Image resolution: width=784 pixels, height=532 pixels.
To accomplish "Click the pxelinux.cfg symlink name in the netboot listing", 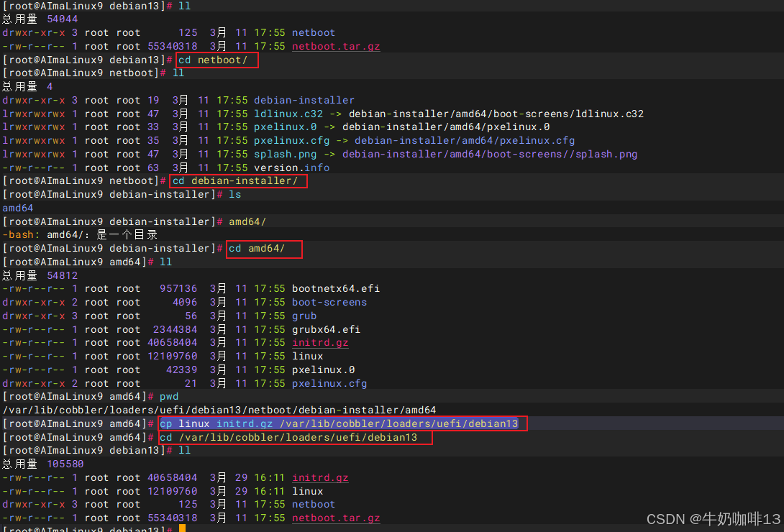I will 291,140.
